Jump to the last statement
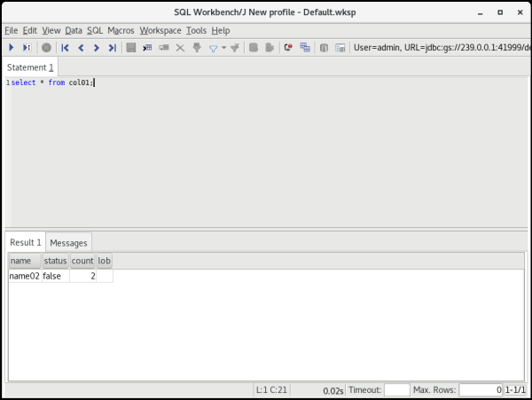The width and height of the screenshot is (532, 400). click(x=113, y=48)
